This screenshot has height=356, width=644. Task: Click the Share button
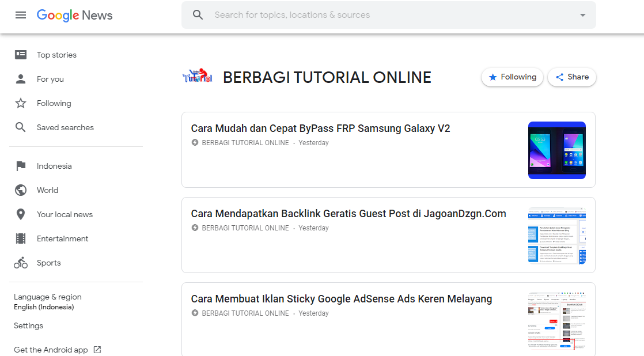click(571, 77)
